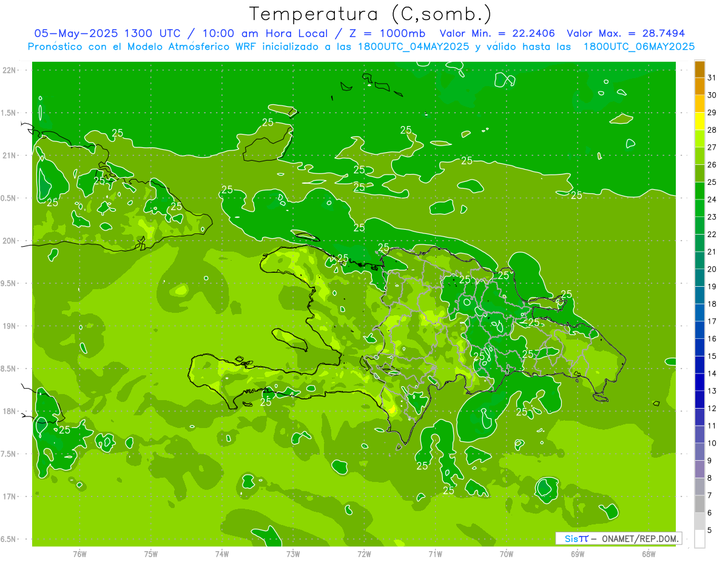Viewport: 728px width, 562px height.
Task: Click "1800UTC_06MAY2025" valid-until time
Action: [x=639, y=47]
